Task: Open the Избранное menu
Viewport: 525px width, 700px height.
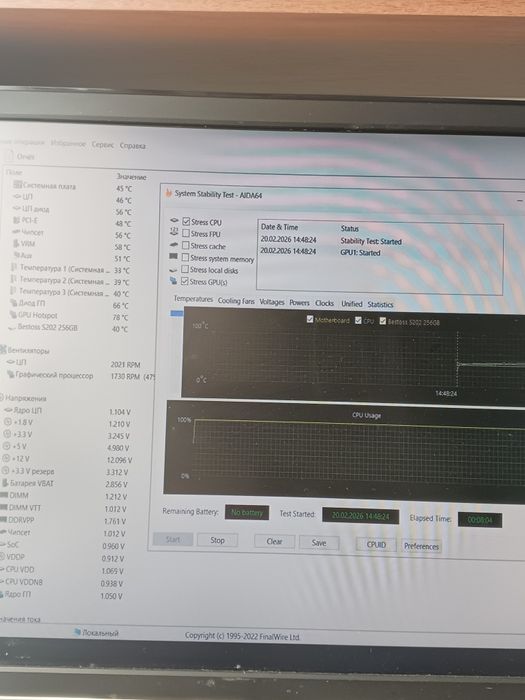Action: pos(68,143)
